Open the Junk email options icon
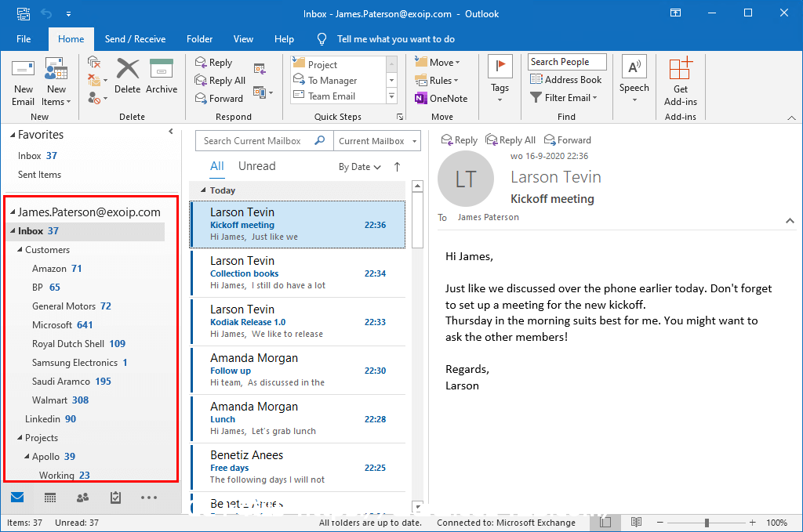 point(97,98)
